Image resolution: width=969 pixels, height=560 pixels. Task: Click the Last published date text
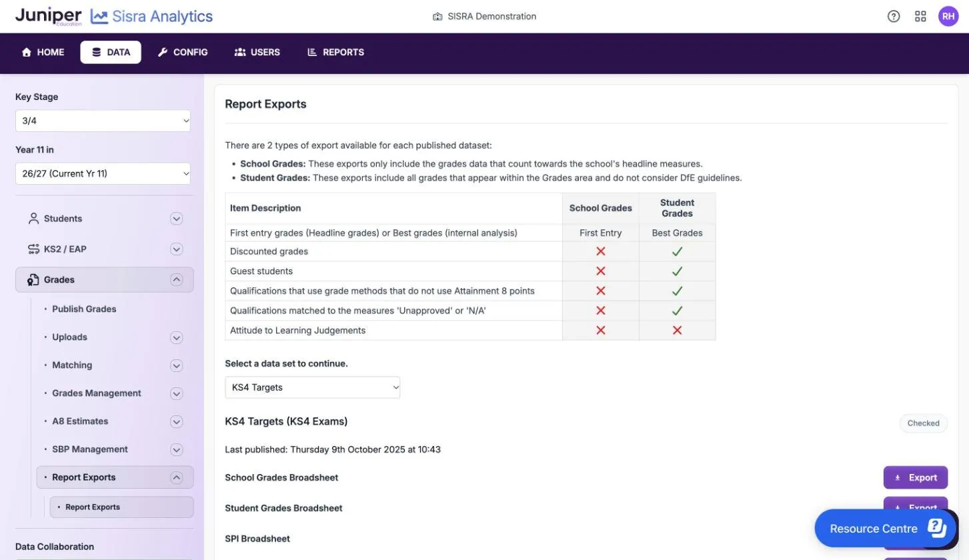(333, 449)
